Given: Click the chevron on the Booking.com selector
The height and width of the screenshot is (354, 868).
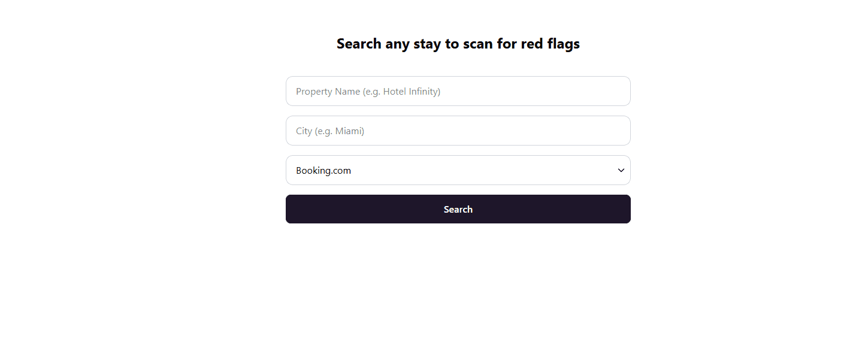Looking at the screenshot, I should tap(621, 170).
